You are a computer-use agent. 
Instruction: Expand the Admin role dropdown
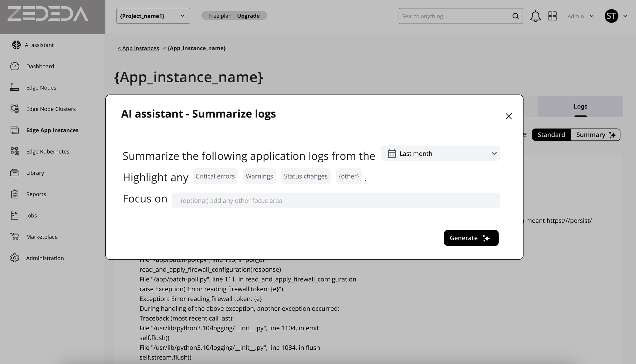pos(580,16)
